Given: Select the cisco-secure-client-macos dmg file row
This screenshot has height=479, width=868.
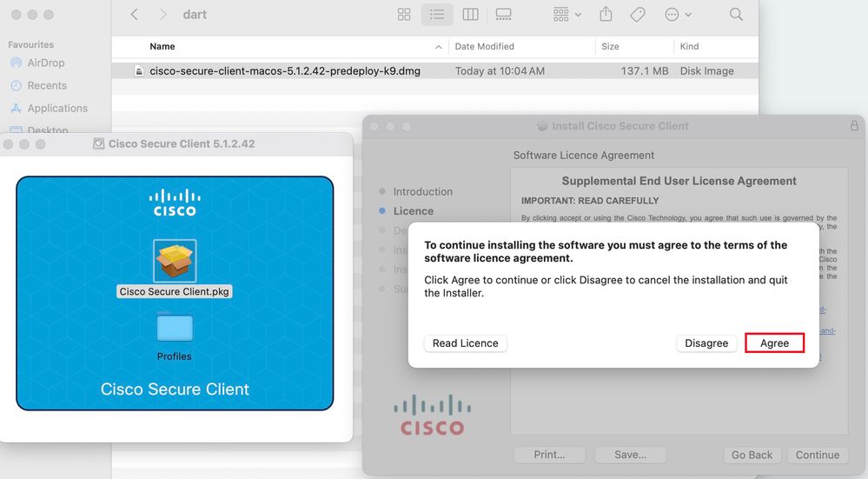Looking at the screenshot, I should (x=434, y=71).
